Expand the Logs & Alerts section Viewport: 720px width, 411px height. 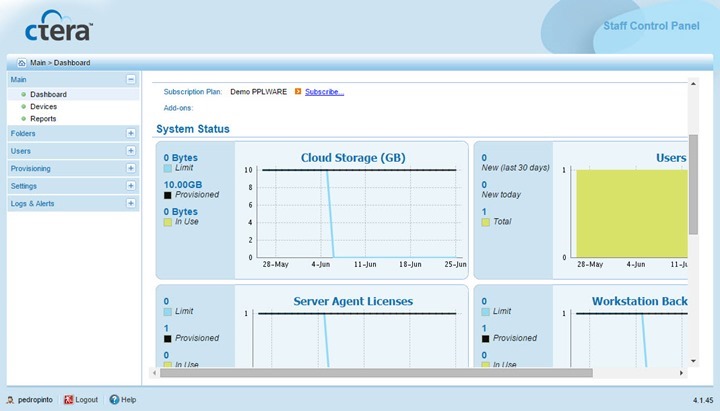(131, 203)
